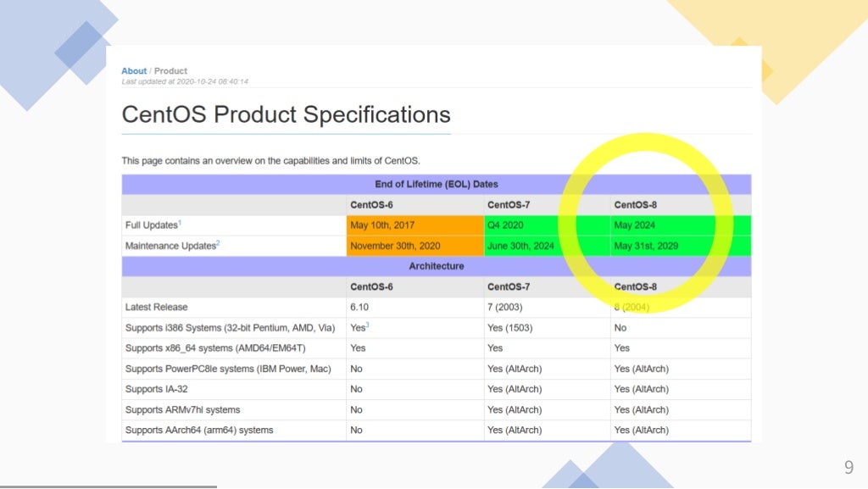Image resolution: width=868 pixels, height=489 pixels.
Task: Click the Full Updates row label
Action: click(x=151, y=225)
